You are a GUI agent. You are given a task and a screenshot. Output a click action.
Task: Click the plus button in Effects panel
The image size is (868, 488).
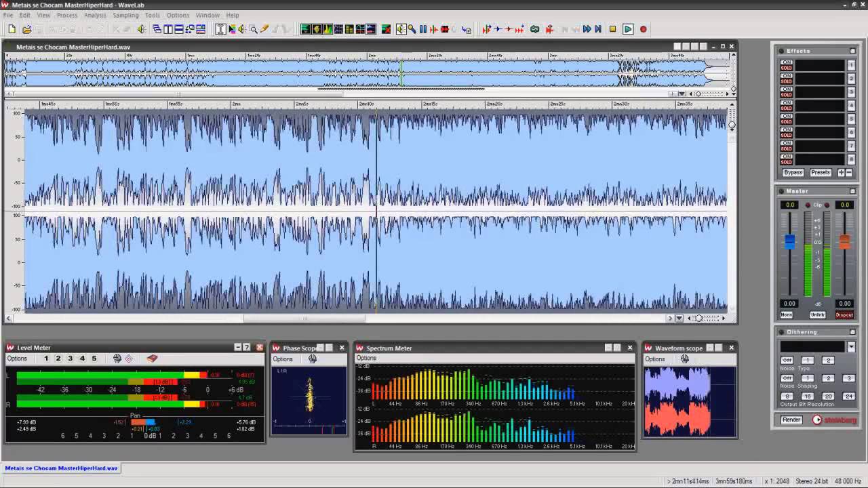(842, 173)
